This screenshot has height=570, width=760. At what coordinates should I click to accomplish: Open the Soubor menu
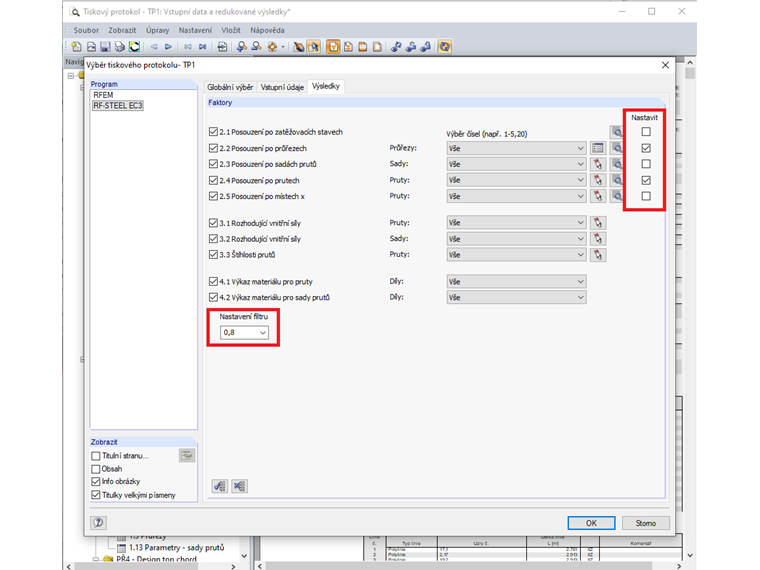pyautogui.click(x=86, y=30)
